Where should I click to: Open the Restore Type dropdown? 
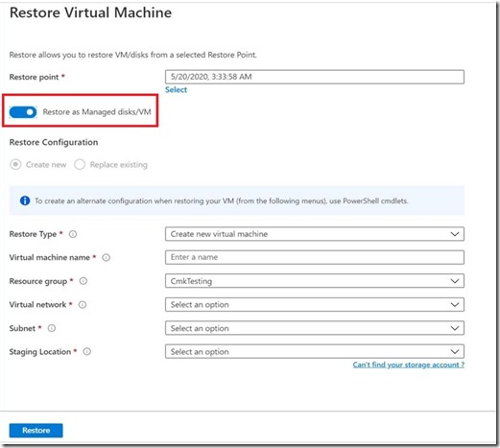pos(315,234)
